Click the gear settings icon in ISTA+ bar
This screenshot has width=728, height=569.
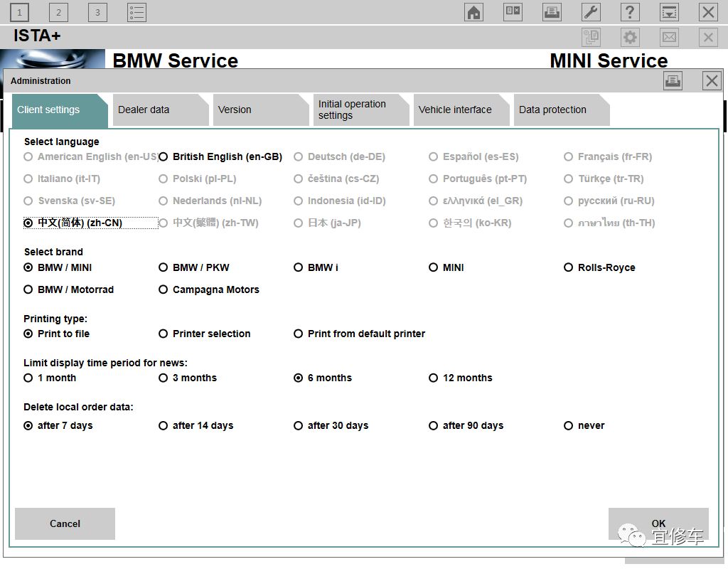pyautogui.click(x=630, y=37)
